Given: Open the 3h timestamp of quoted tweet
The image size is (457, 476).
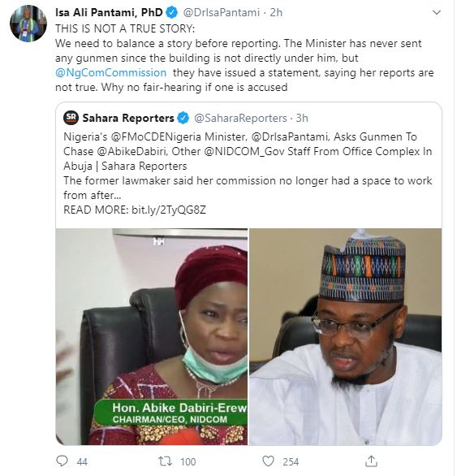Looking at the screenshot, I should point(302,118).
